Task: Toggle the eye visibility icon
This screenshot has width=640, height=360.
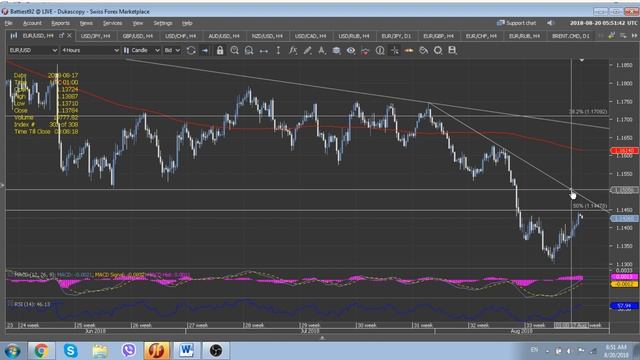Action: [351, 50]
